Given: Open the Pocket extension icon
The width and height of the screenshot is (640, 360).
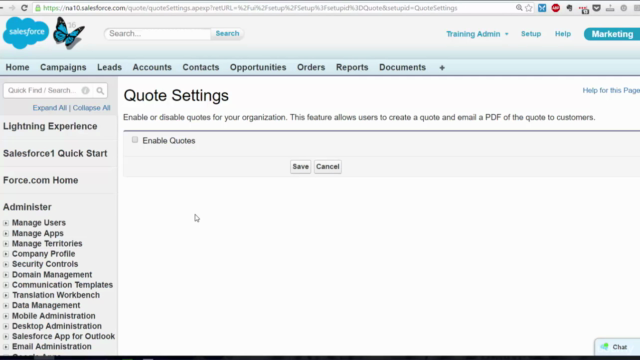Looking at the screenshot, I should point(597,8).
